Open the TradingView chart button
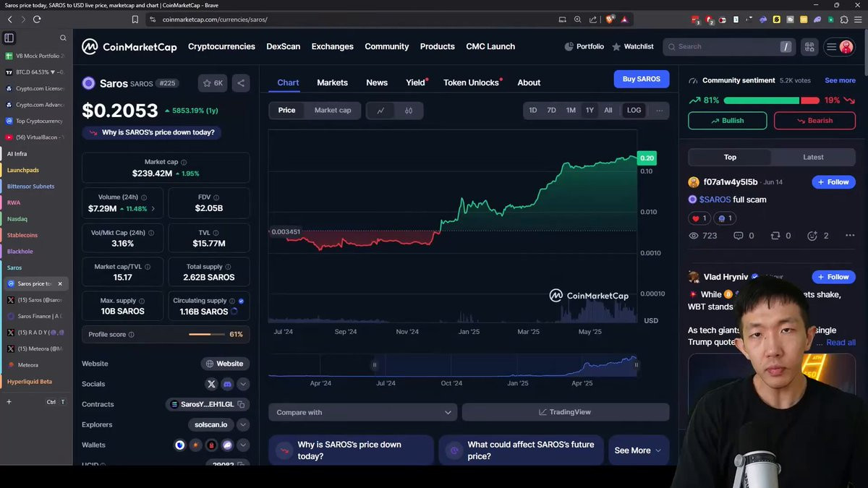 tap(565, 412)
